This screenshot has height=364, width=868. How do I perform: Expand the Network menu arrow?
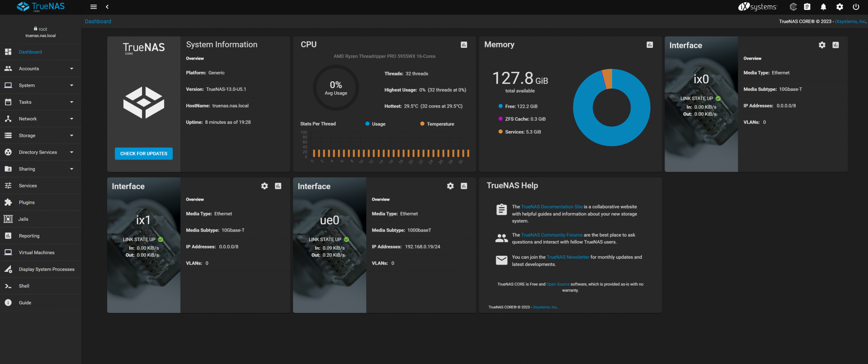coord(71,119)
